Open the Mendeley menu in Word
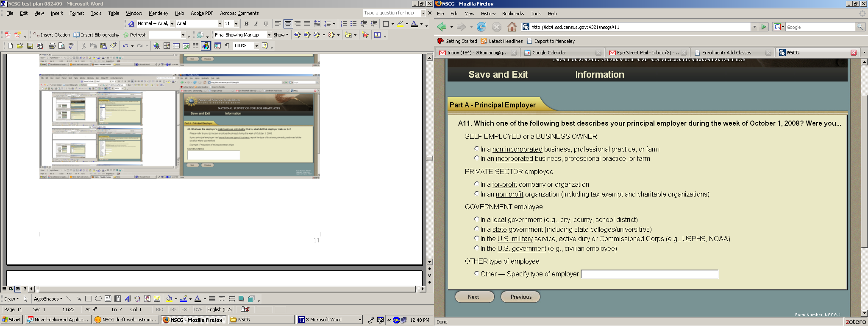 point(159,13)
